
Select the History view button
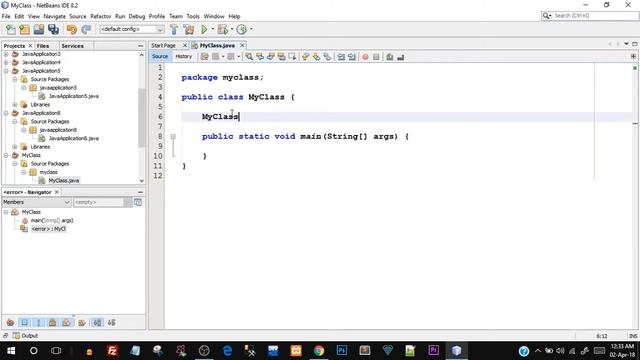tap(184, 56)
